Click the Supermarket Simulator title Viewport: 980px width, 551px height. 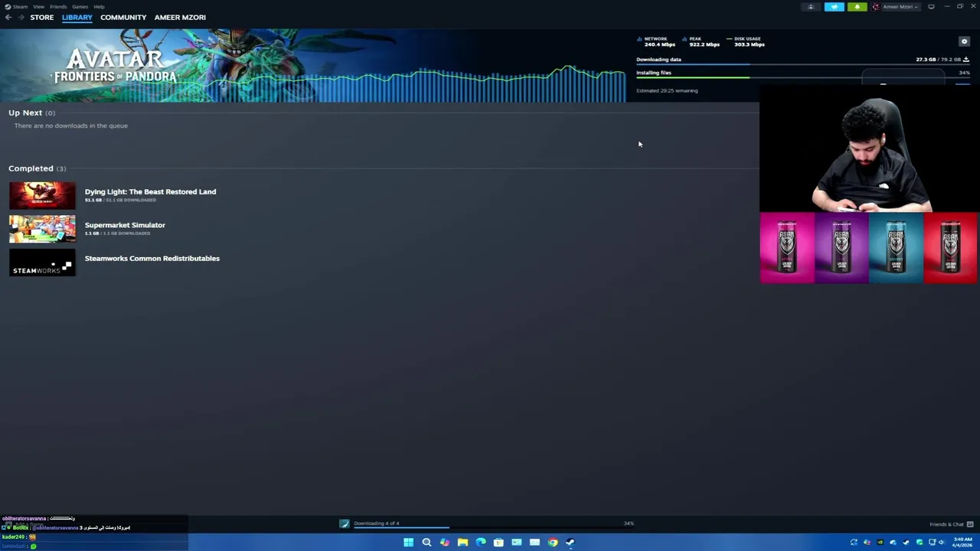(125, 225)
